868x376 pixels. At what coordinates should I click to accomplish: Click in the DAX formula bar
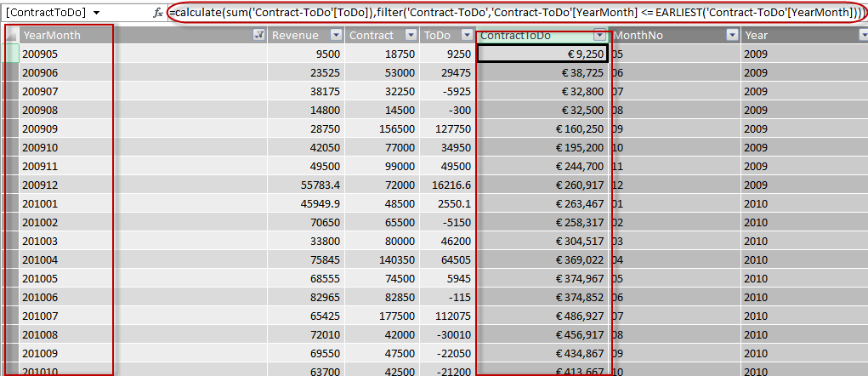tap(510, 14)
